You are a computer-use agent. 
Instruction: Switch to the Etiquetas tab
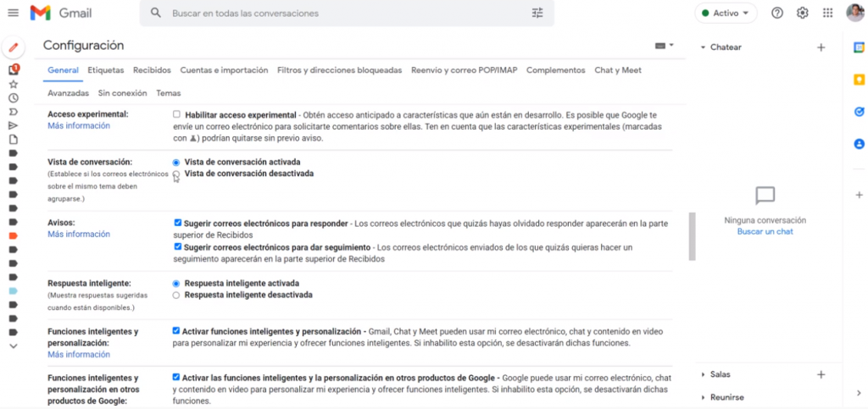click(106, 70)
